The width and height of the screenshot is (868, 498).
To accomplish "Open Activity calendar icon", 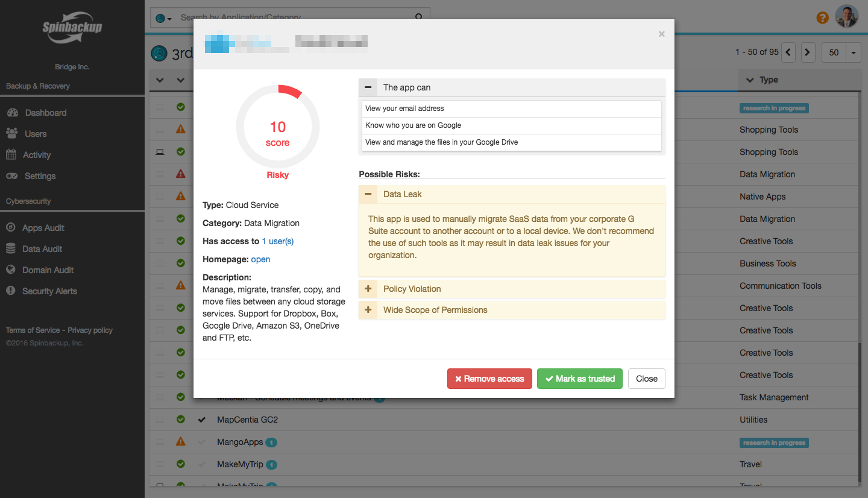I will [11, 155].
